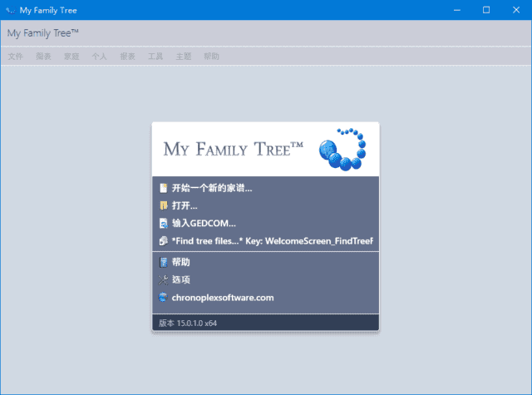Open the 文件 menu
This screenshot has width=532, height=395.
coord(16,57)
